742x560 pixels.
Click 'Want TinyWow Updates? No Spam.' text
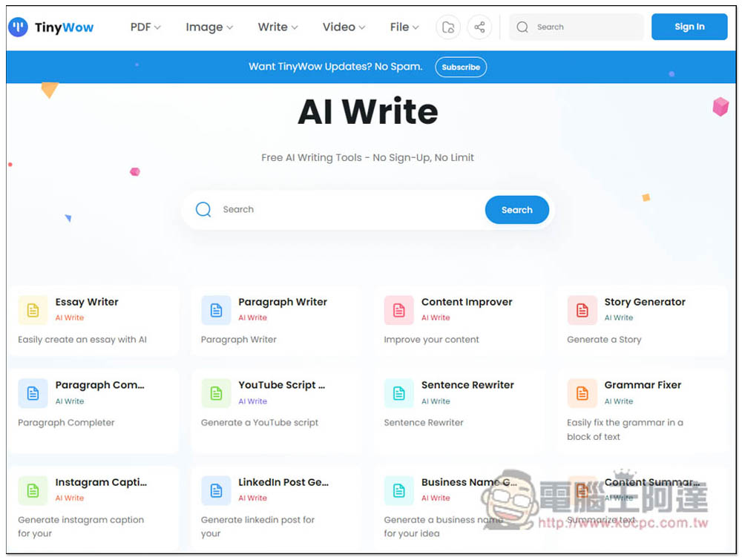tap(335, 67)
